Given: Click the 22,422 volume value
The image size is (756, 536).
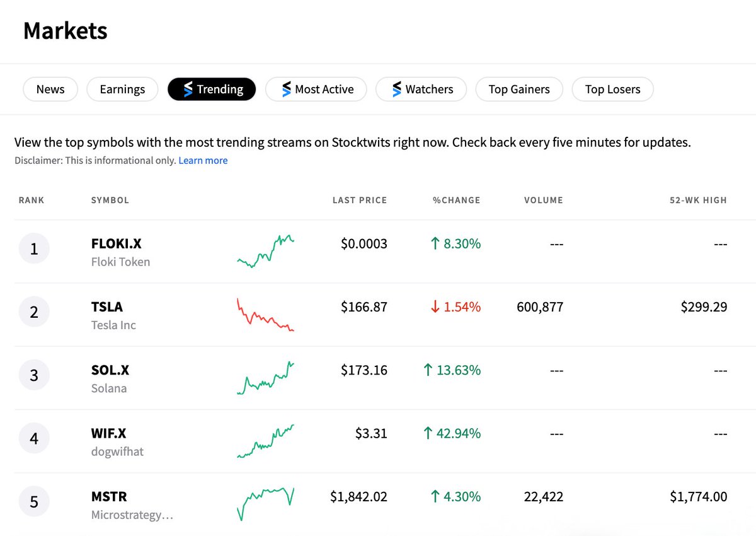Looking at the screenshot, I should (x=544, y=497).
